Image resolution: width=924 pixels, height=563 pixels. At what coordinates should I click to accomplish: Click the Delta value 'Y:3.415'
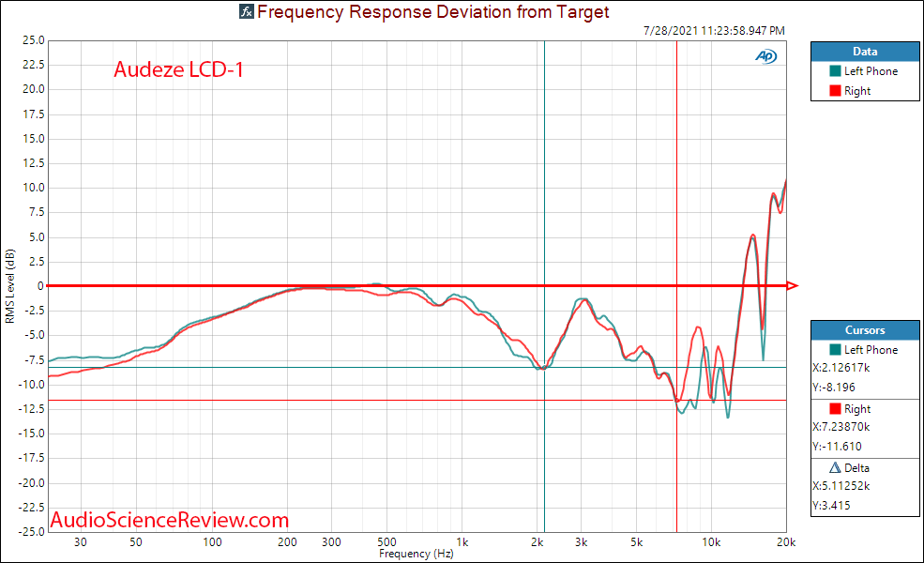click(831, 505)
